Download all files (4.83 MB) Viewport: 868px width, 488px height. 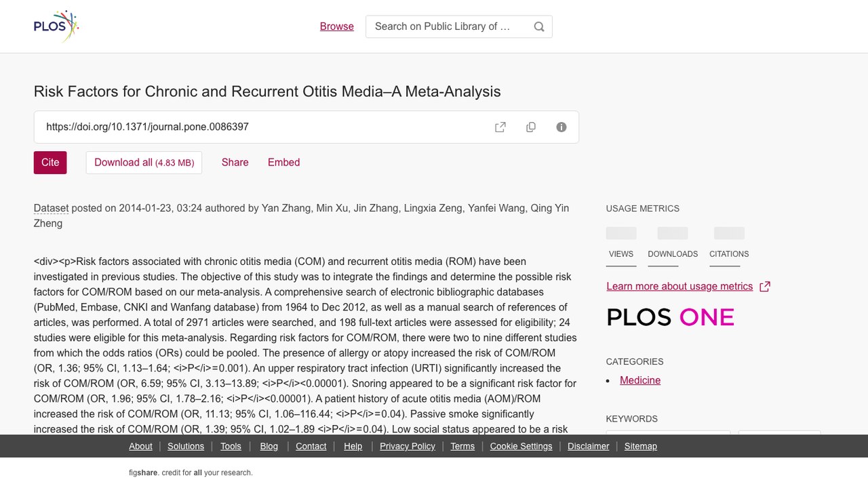coord(144,163)
